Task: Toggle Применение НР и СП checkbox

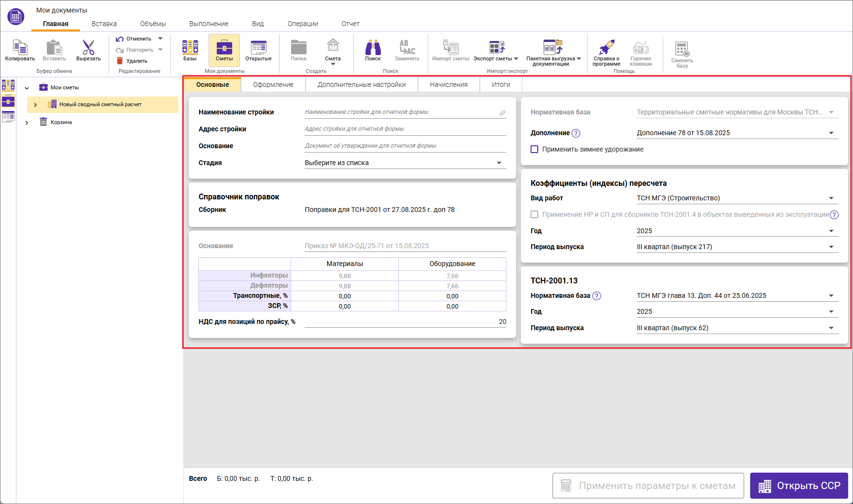Action: [x=534, y=214]
